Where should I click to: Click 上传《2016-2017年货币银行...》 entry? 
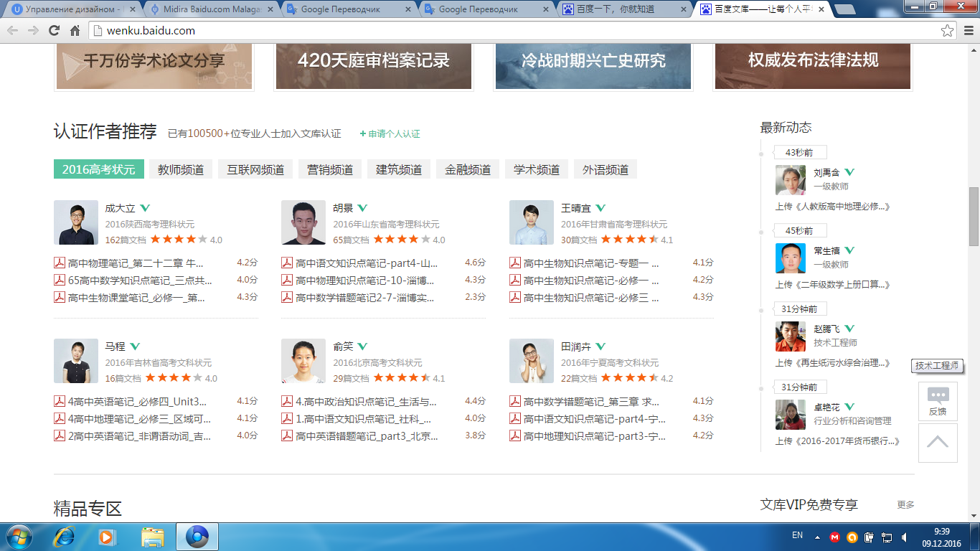[x=837, y=441]
